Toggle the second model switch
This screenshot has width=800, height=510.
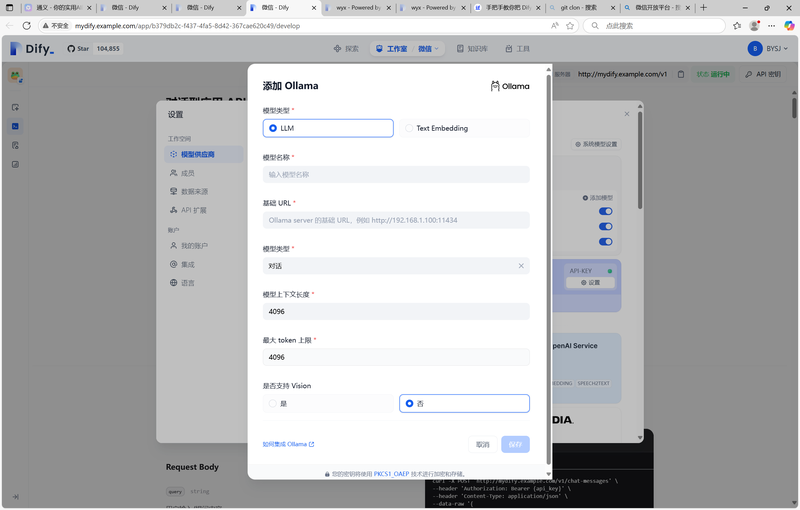coord(606,226)
